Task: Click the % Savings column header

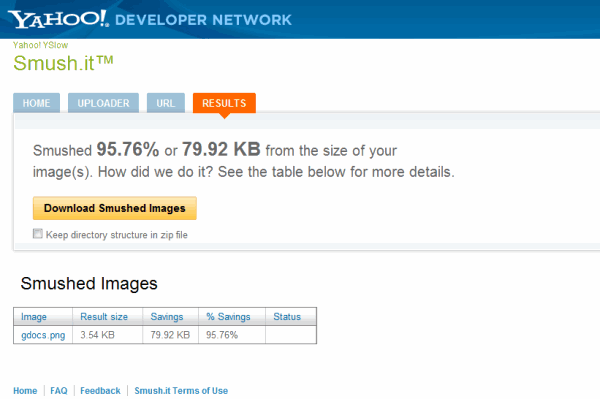Action: pos(228,317)
